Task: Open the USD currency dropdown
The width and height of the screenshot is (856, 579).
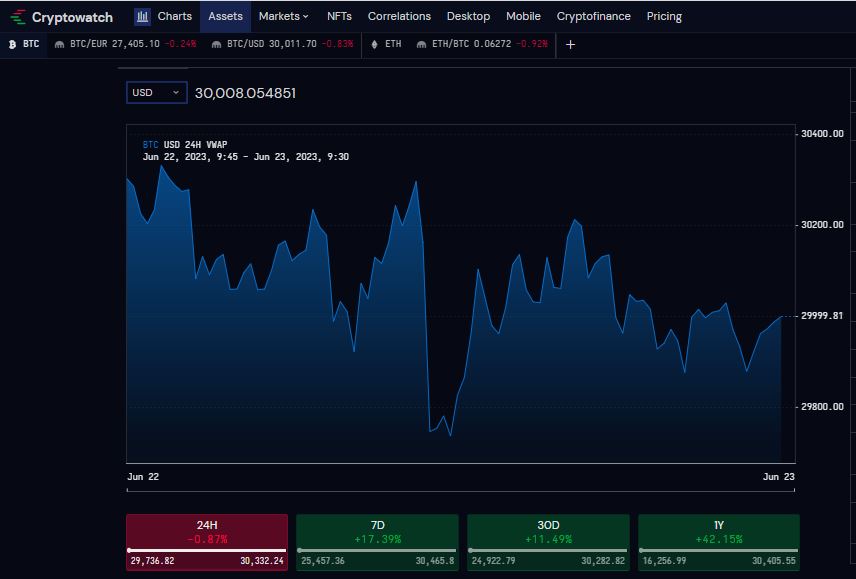Action: (157, 92)
